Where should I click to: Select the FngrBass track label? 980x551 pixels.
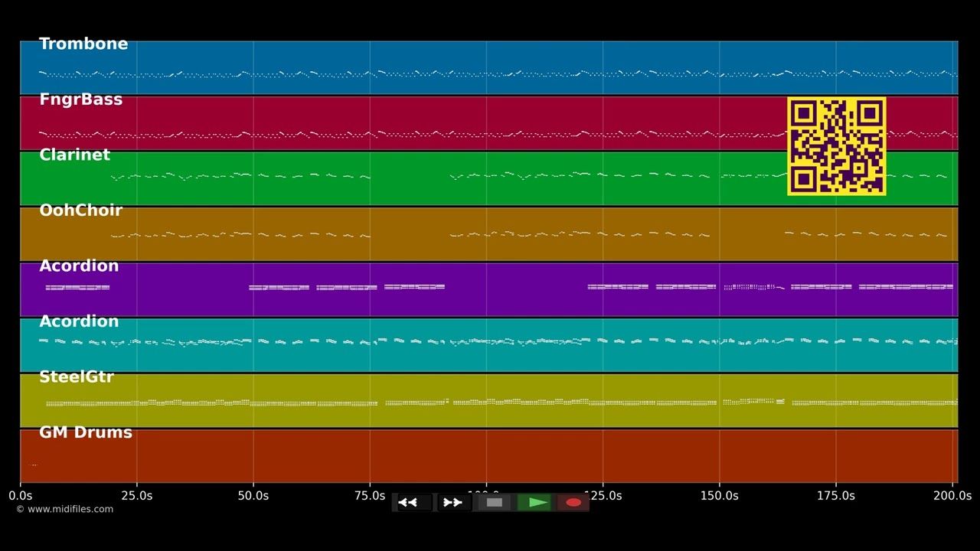pos(80,99)
